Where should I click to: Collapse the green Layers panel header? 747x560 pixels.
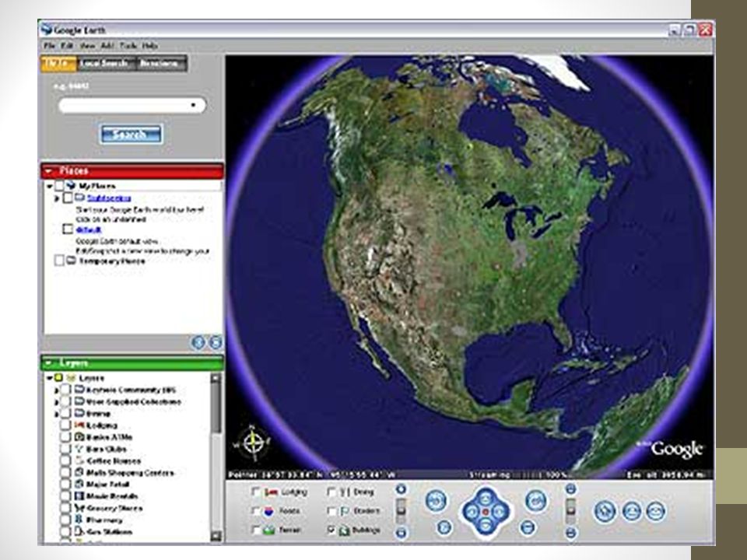(132, 363)
